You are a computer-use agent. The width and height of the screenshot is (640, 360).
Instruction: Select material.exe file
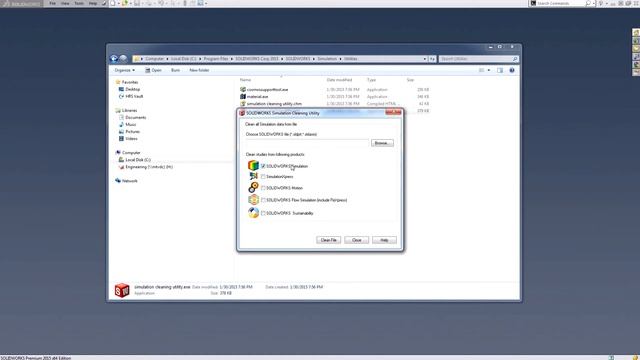coord(257,97)
